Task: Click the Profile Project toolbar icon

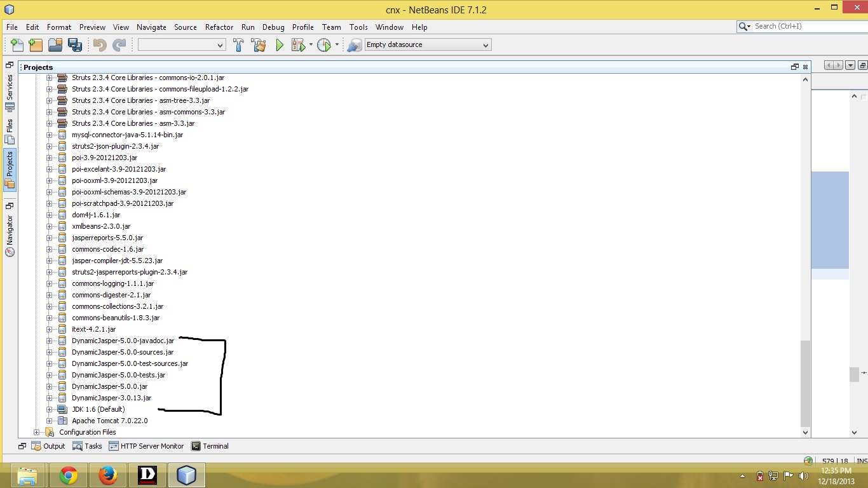Action: point(323,44)
